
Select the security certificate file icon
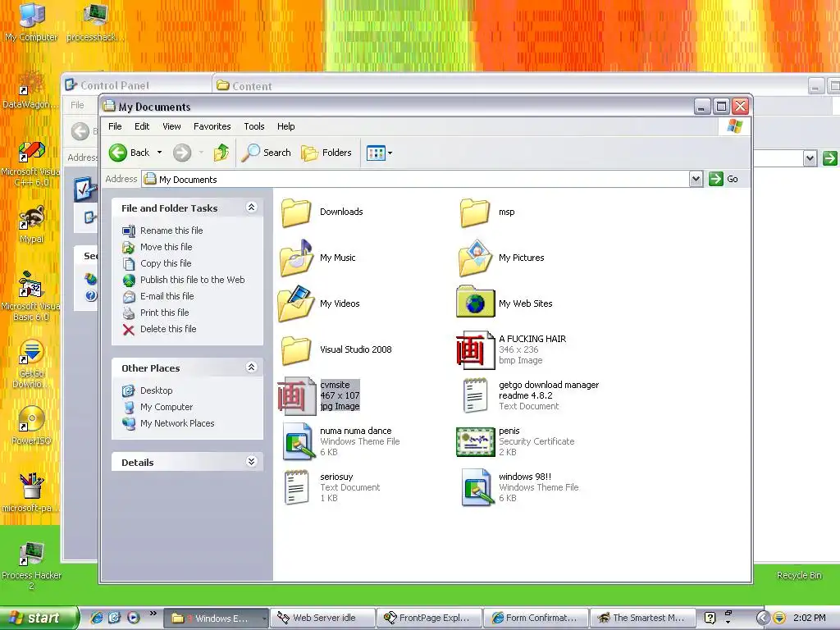(x=475, y=441)
